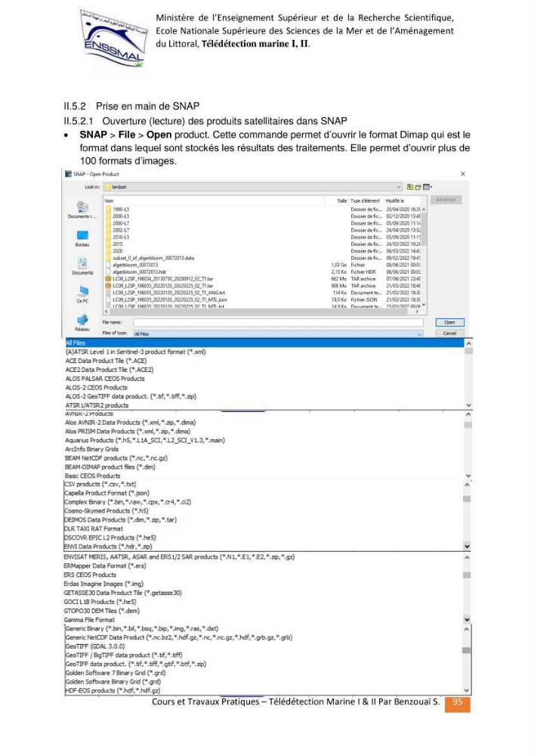
Task: Sort by the Modifié le column
Action: point(395,200)
